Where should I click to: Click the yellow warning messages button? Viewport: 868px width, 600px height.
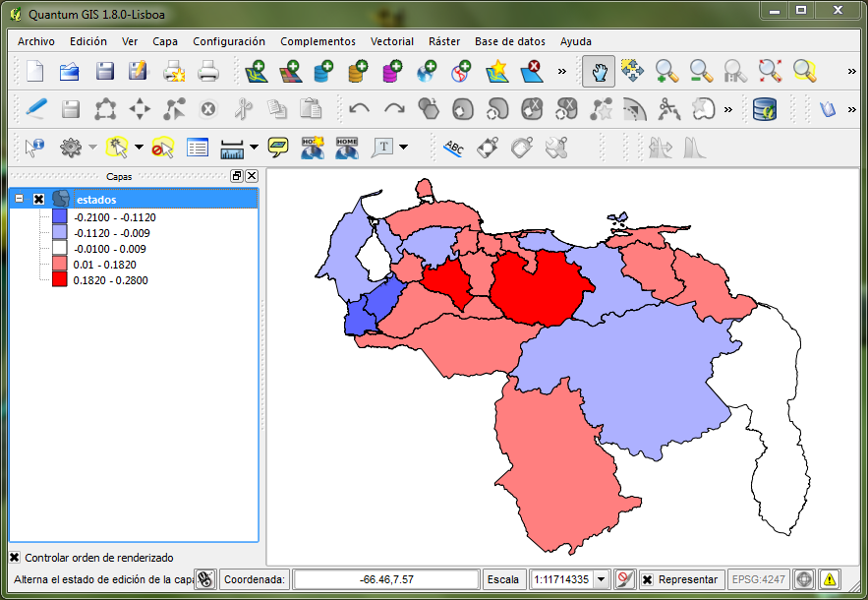pos(830,580)
